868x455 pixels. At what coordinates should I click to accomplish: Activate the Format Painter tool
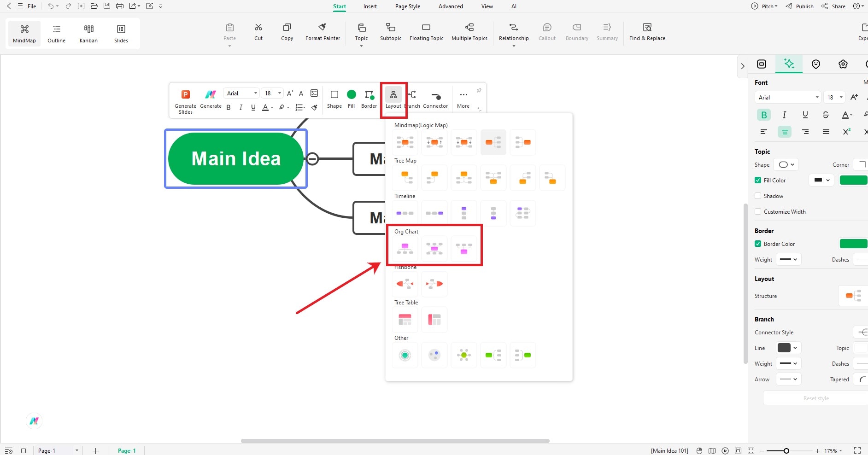(x=323, y=32)
